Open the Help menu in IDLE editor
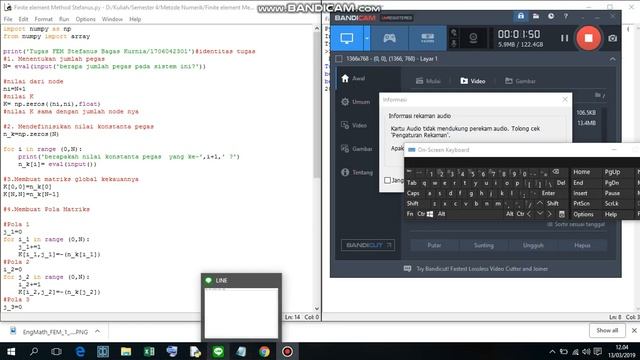Image resolution: width=640 pixels, height=360 pixels. [x=135, y=19]
